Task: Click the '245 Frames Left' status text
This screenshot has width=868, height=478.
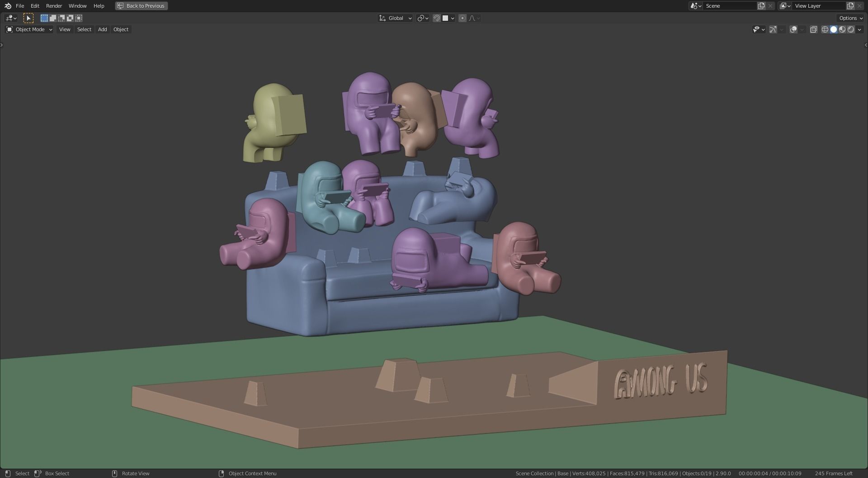Action: (x=834, y=473)
